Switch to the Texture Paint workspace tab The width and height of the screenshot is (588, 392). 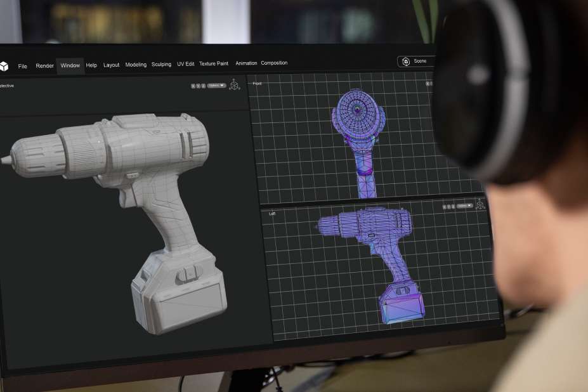[214, 64]
